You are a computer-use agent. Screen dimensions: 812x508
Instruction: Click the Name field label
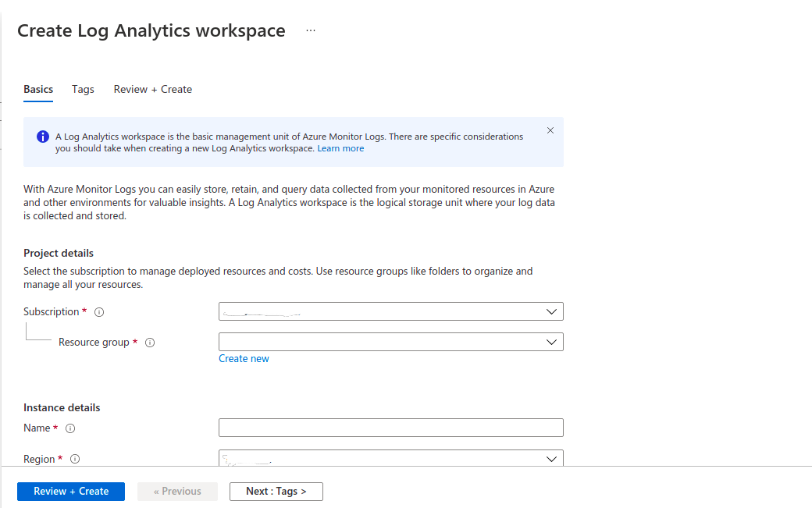pos(37,428)
